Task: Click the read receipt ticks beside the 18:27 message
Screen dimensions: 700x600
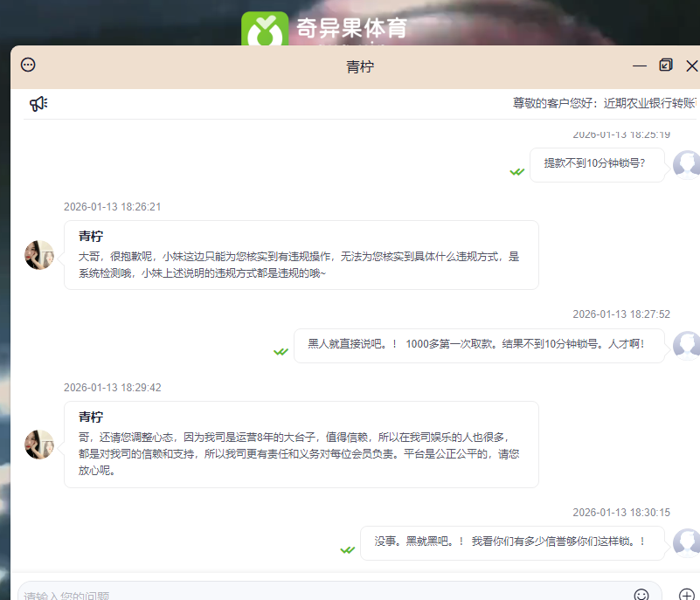Action: [x=281, y=352]
